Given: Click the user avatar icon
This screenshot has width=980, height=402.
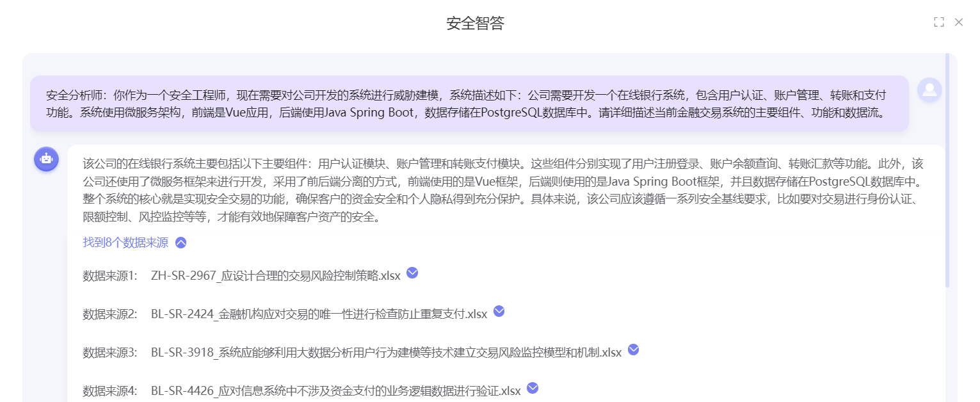Looking at the screenshot, I should click(929, 90).
